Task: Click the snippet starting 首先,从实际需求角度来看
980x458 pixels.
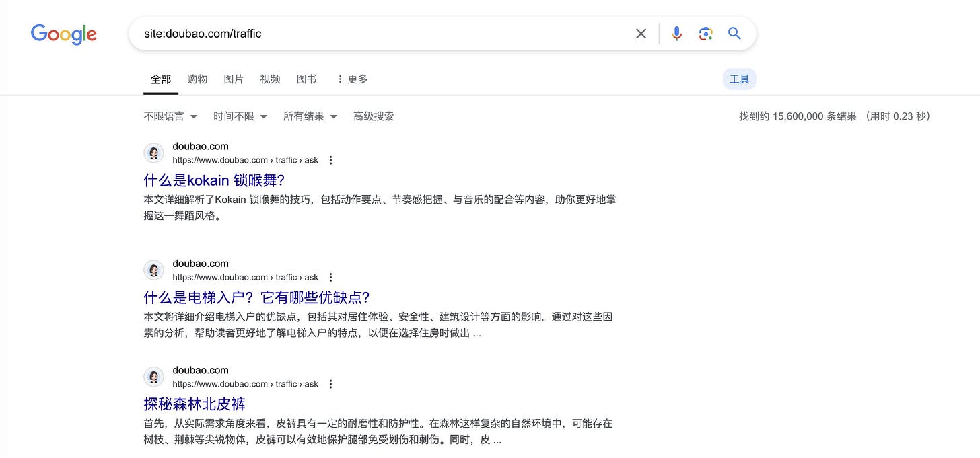Action: [x=378, y=432]
